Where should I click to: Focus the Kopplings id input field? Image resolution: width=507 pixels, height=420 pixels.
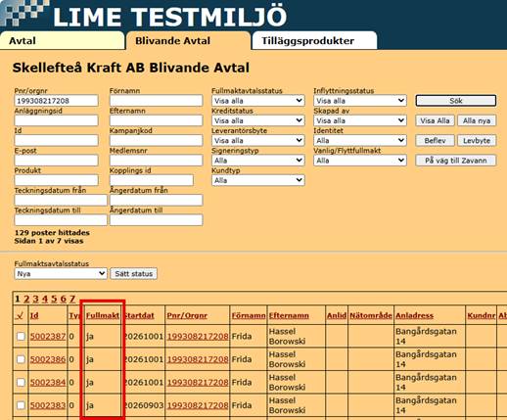pyautogui.click(x=152, y=180)
